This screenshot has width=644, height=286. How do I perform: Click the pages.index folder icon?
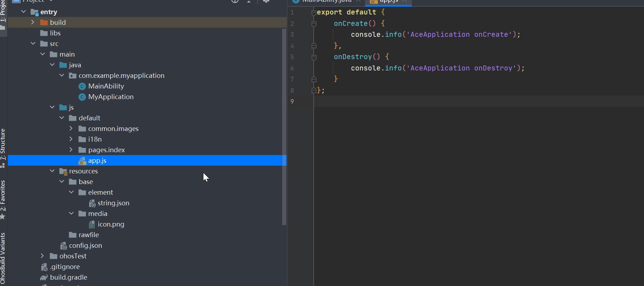pos(82,150)
